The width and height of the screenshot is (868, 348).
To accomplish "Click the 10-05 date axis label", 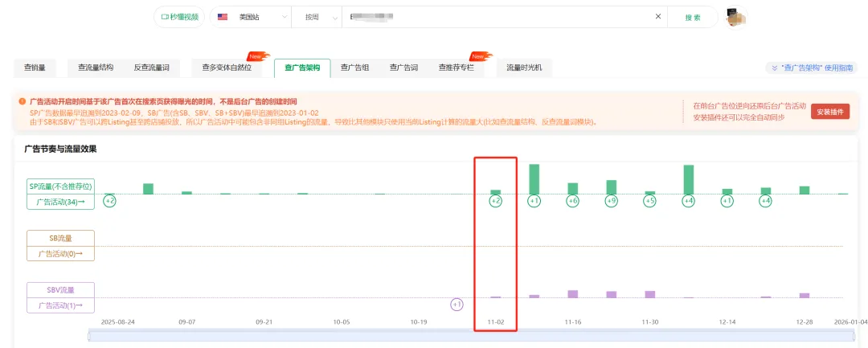I will [342, 321].
